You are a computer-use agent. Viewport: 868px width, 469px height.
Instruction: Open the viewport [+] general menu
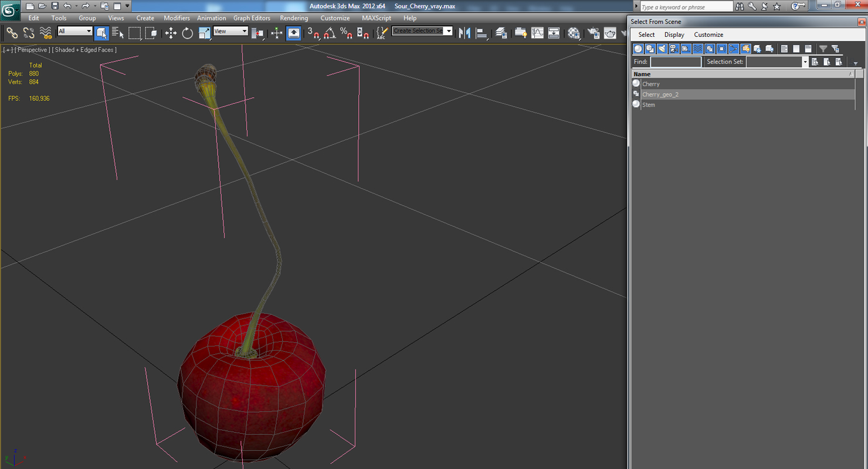point(8,50)
